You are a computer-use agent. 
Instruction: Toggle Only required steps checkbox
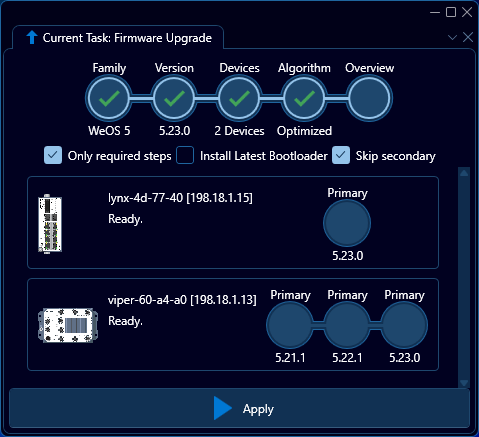(x=53, y=155)
